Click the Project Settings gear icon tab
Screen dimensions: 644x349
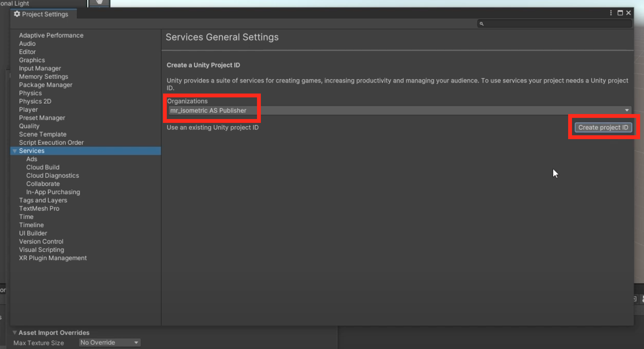tap(41, 14)
